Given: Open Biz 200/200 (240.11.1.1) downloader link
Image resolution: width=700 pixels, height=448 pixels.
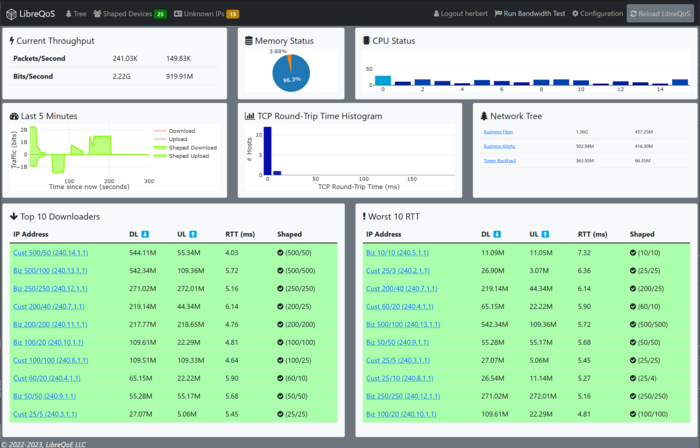Looking at the screenshot, I should tap(50, 325).
